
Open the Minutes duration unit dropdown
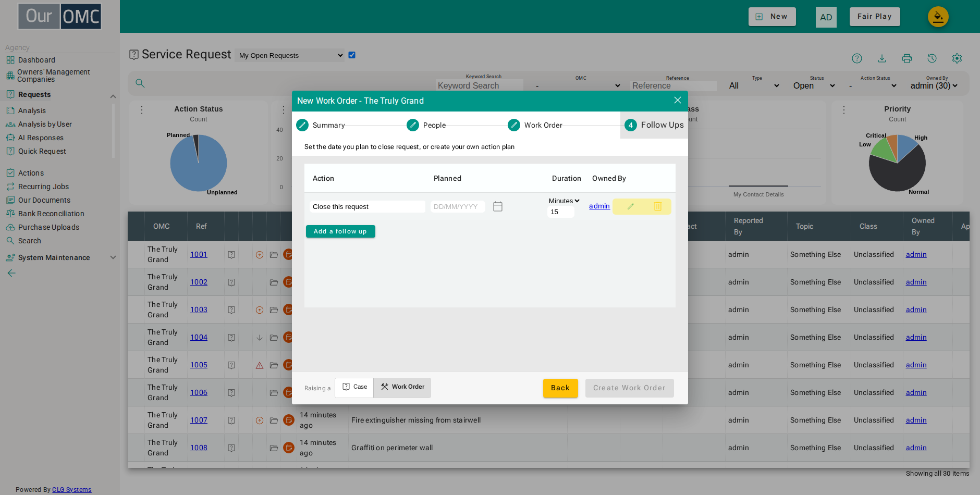pyautogui.click(x=563, y=201)
